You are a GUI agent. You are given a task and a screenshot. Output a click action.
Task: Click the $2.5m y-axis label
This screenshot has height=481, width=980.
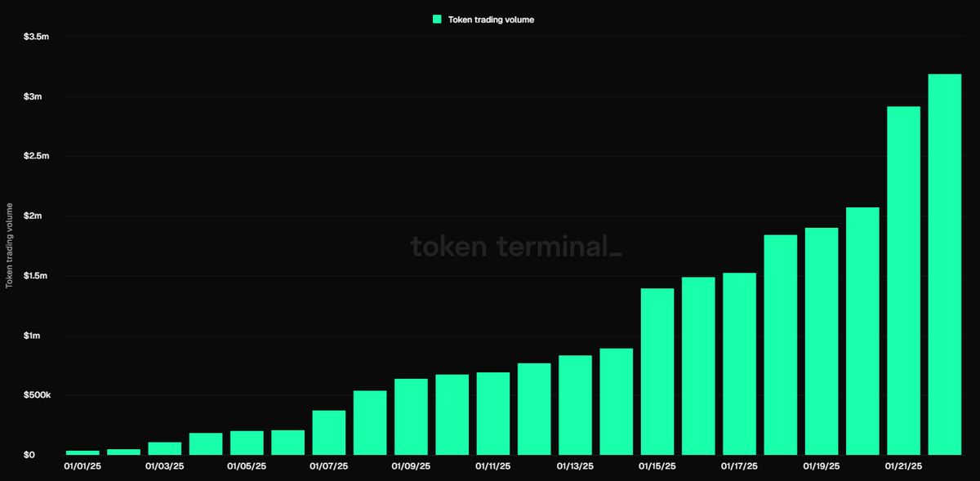[35, 156]
